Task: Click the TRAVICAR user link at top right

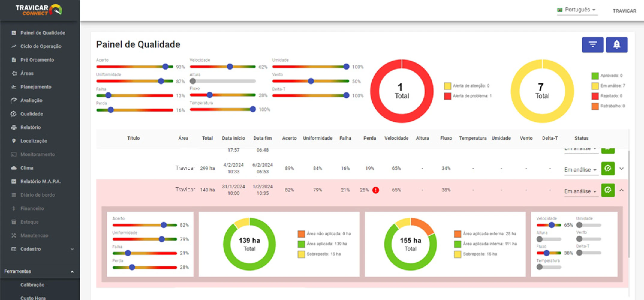Action: coord(624,11)
